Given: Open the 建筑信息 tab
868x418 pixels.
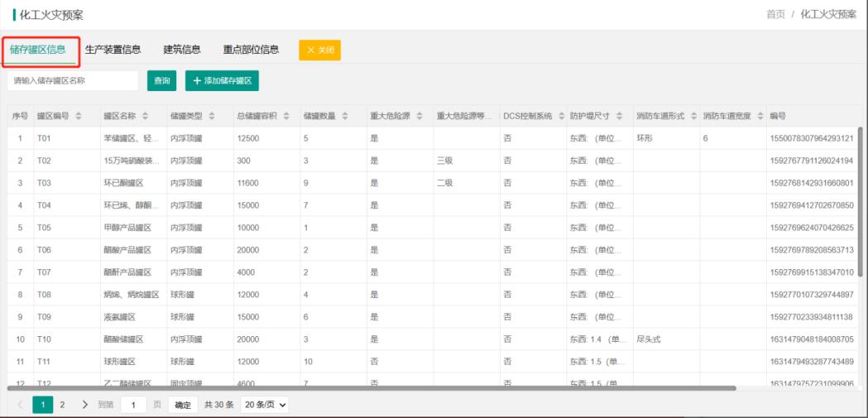Looking at the screenshot, I should [x=182, y=50].
